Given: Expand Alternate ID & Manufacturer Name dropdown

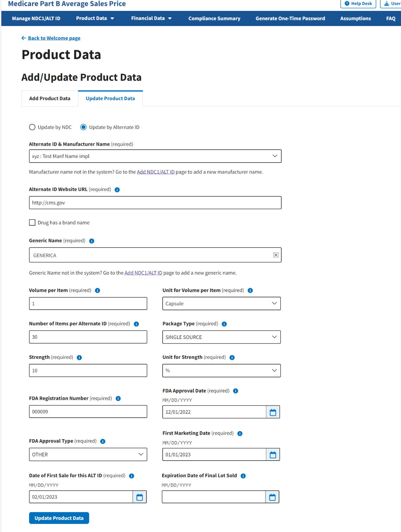Looking at the screenshot, I should click(x=155, y=156).
